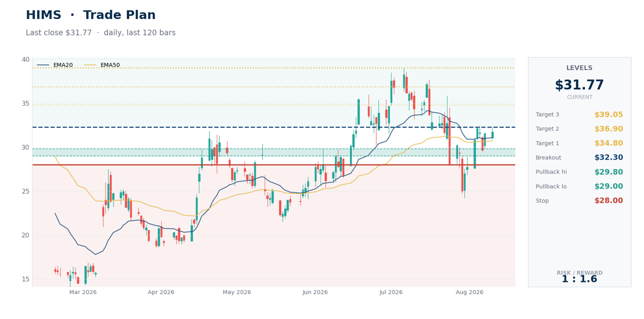Click the HIMS · Trade Plan title
644x319 pixels.
(91, 15)
